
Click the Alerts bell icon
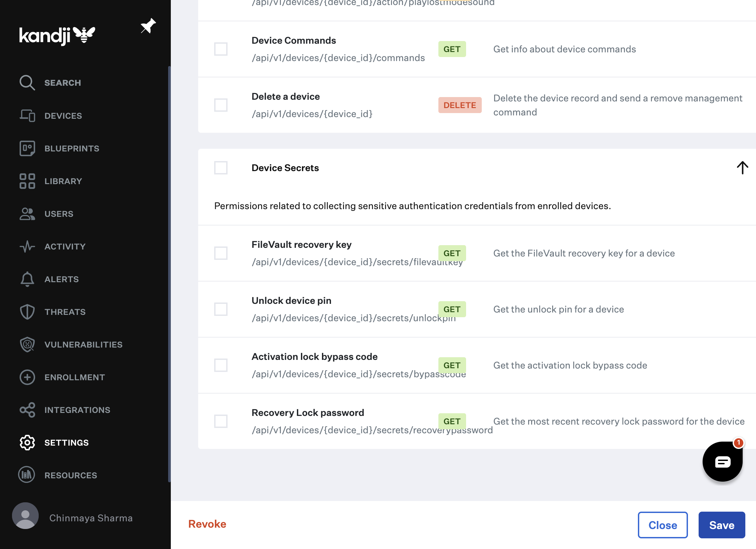[27, 279]
